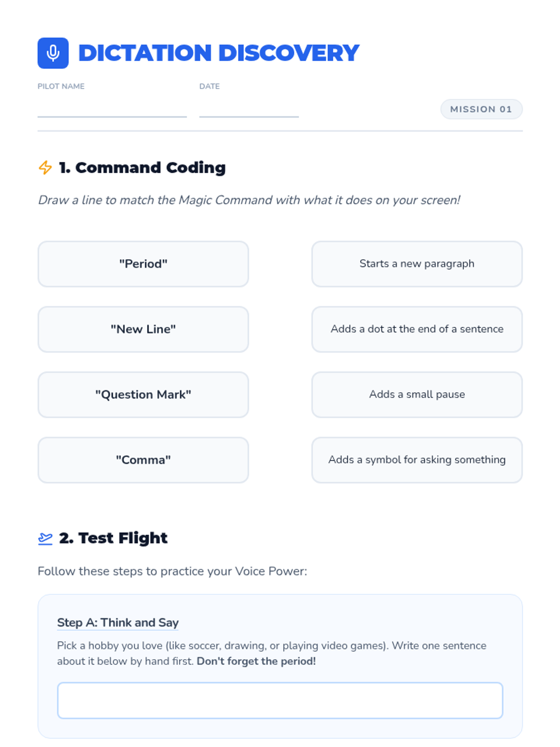Click the hobby sentence text box
Viewport: 560px width, 747px height.
tap(280, 700)
